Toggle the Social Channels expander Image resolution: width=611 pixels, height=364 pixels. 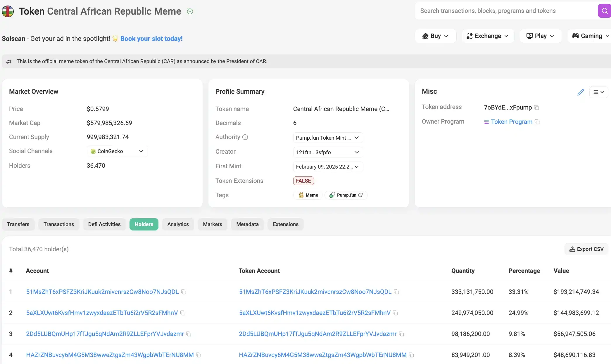[x=141, y=151]
